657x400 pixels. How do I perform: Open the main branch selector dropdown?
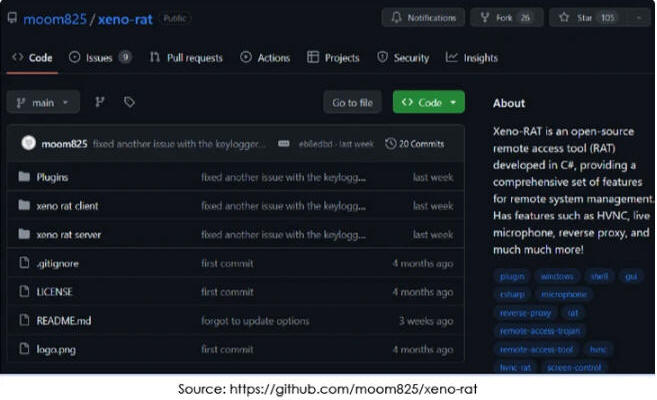[x=43, y=102]
